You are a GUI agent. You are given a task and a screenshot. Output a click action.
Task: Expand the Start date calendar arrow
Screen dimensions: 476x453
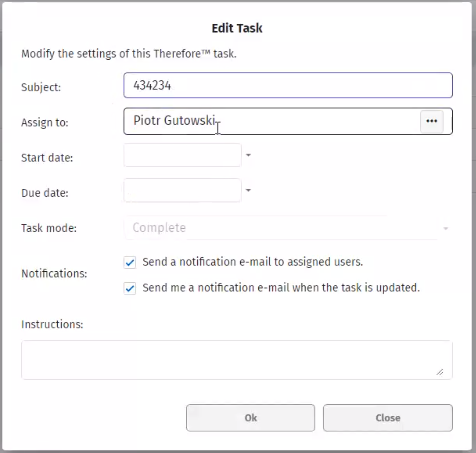click(x=248, y=155)
